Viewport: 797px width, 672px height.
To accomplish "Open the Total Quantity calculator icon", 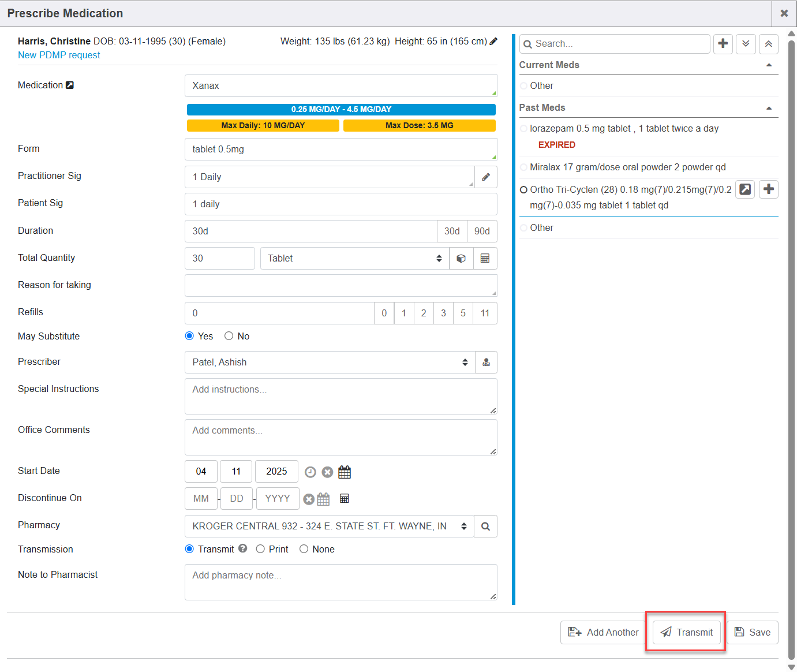I will (x=485, y=259).
